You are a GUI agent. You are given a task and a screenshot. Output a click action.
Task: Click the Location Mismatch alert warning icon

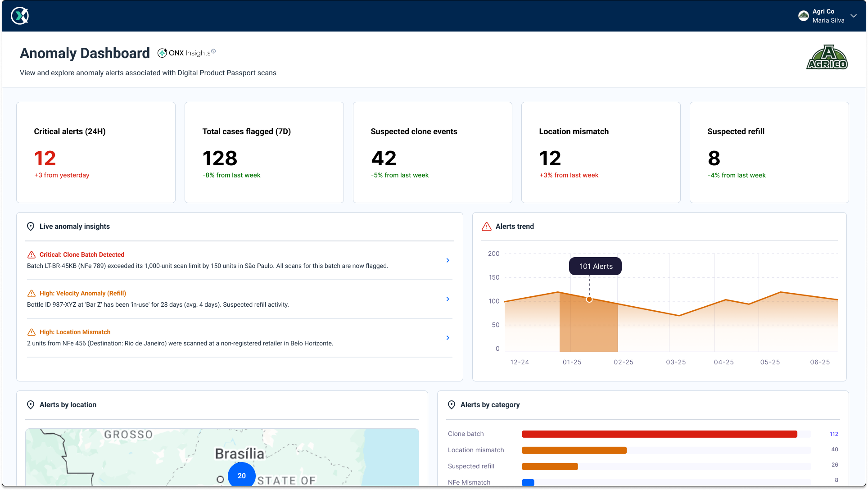click(x=31, y=332)
